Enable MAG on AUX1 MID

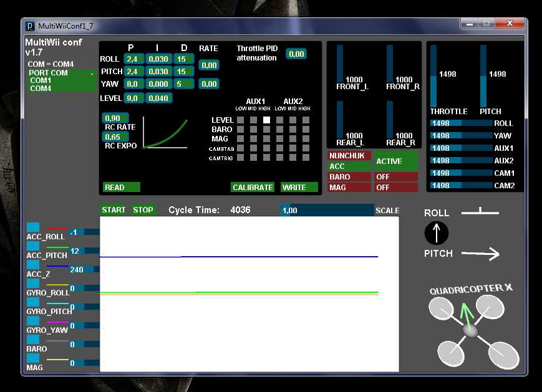[253, 138]
